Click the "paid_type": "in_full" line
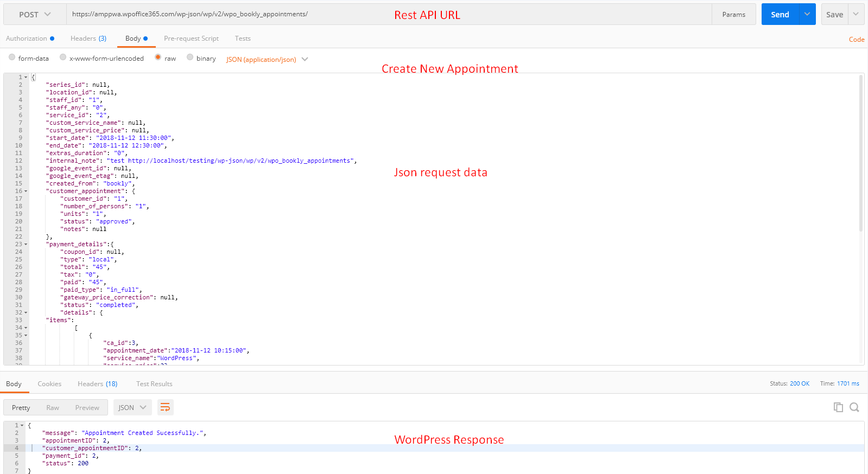This screenshot has width=868, height=474. point(101,290)
